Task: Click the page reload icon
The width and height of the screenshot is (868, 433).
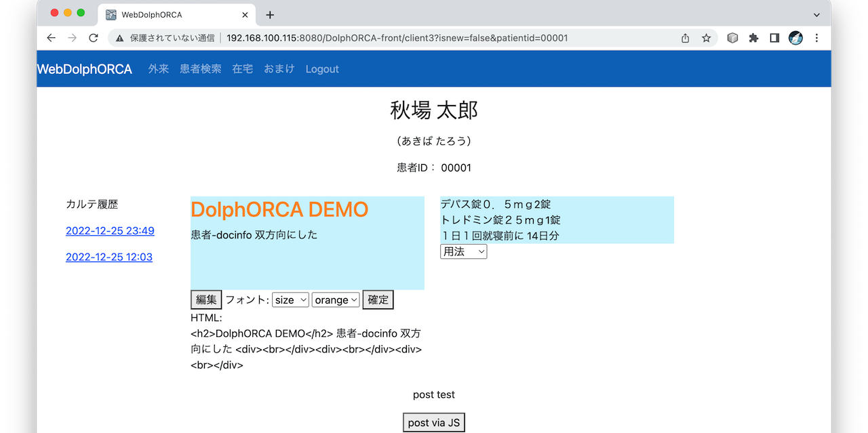Action: click(93, 38)
